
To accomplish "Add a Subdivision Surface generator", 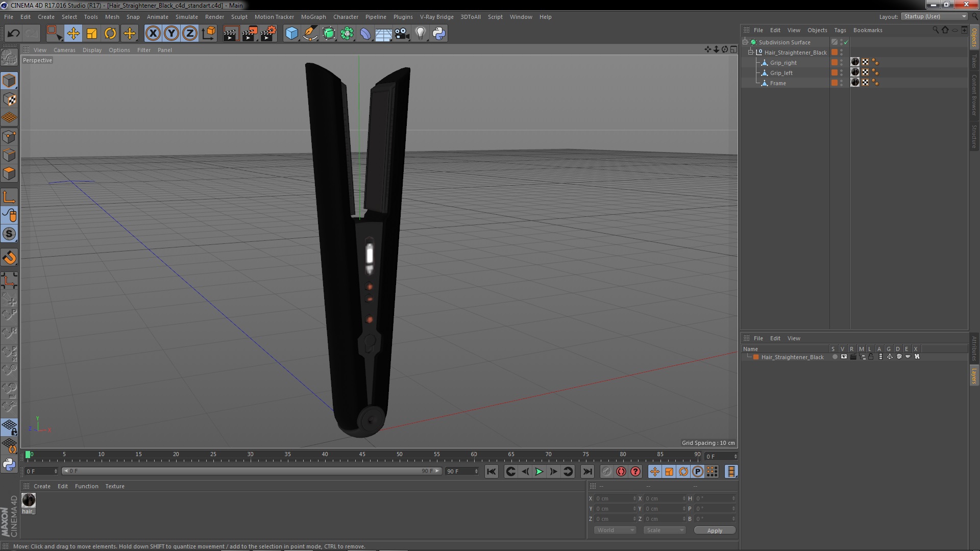I will point(329,34).
